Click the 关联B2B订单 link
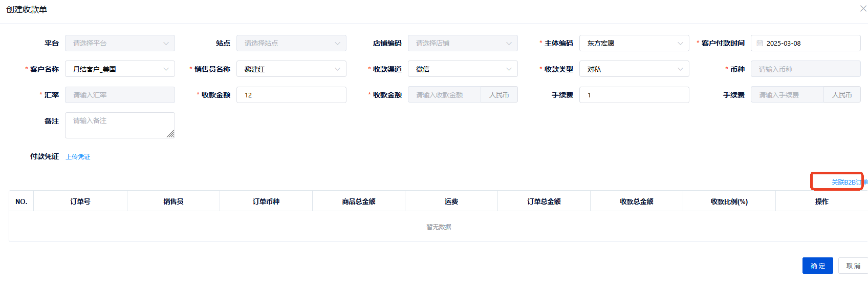868x283 pixels. click(x=848, y=183)
